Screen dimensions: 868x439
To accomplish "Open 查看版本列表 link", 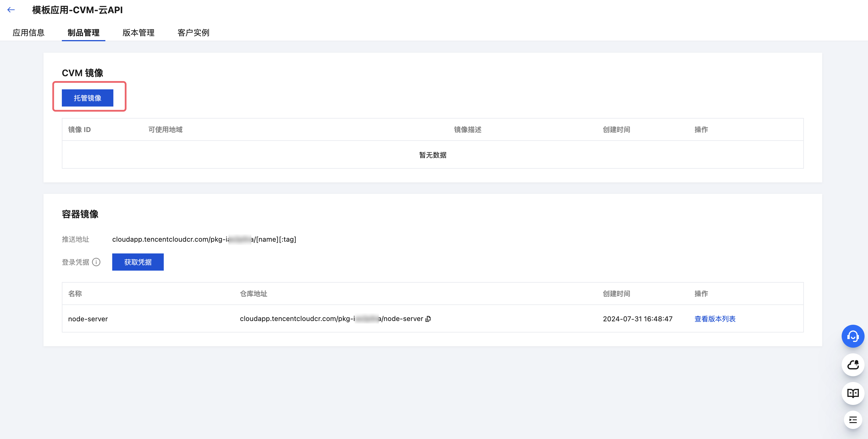I will [x=715, y=319].
